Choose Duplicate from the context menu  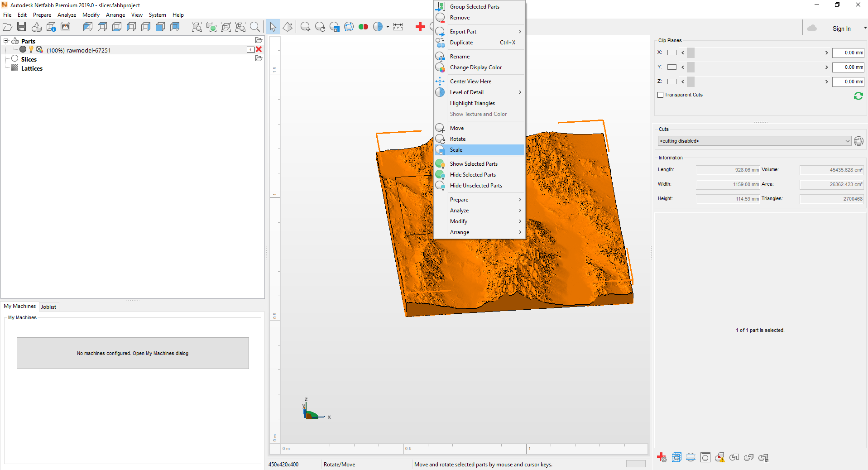(x=480, y=43)
